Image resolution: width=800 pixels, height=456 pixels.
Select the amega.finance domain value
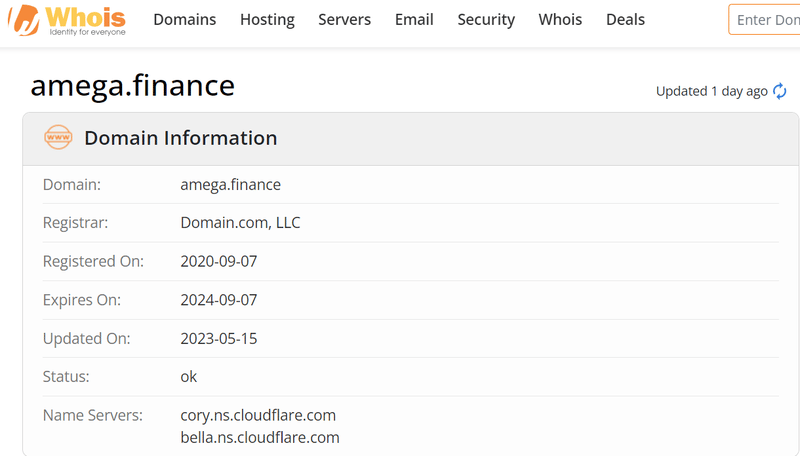(x=231, y=184)
